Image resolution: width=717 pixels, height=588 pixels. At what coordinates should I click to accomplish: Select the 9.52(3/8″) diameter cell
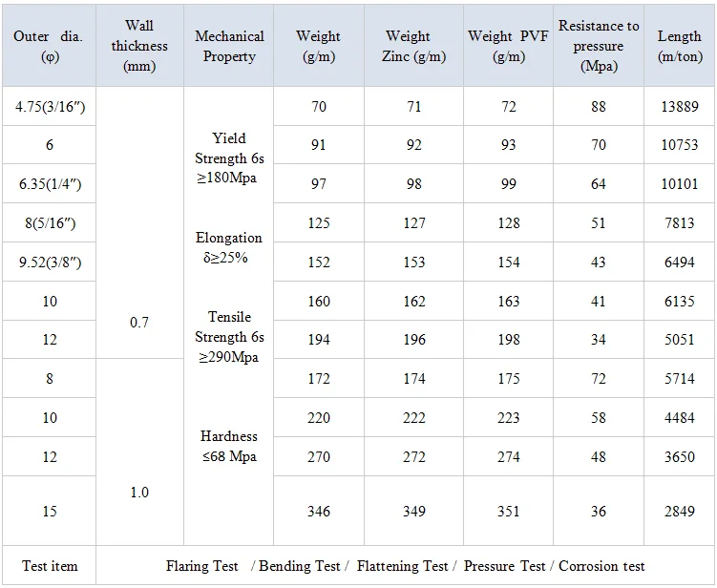click(50, 262)
